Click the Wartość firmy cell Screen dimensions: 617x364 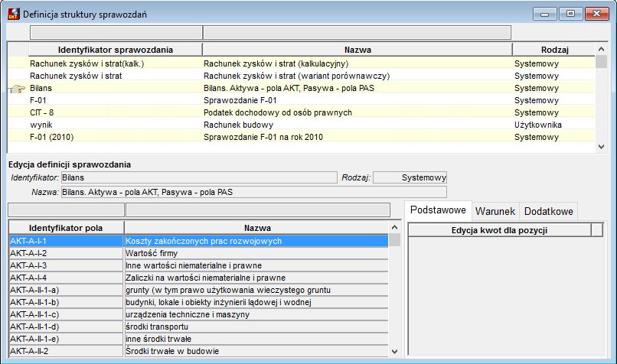pos(256,253)
